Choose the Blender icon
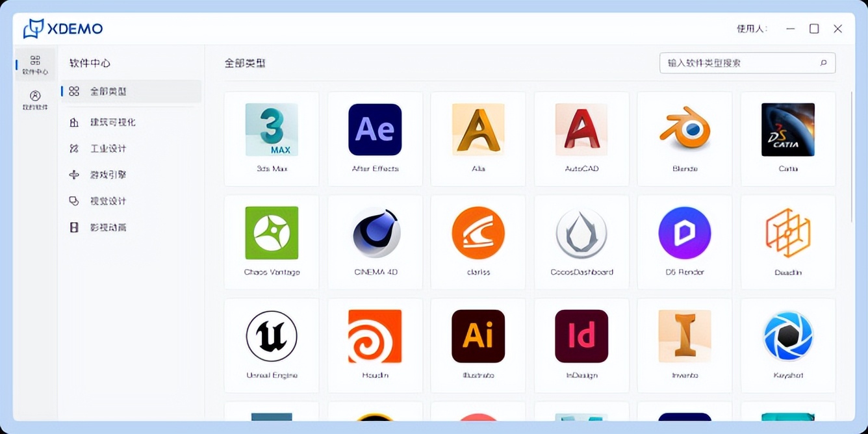 point(685,130)
